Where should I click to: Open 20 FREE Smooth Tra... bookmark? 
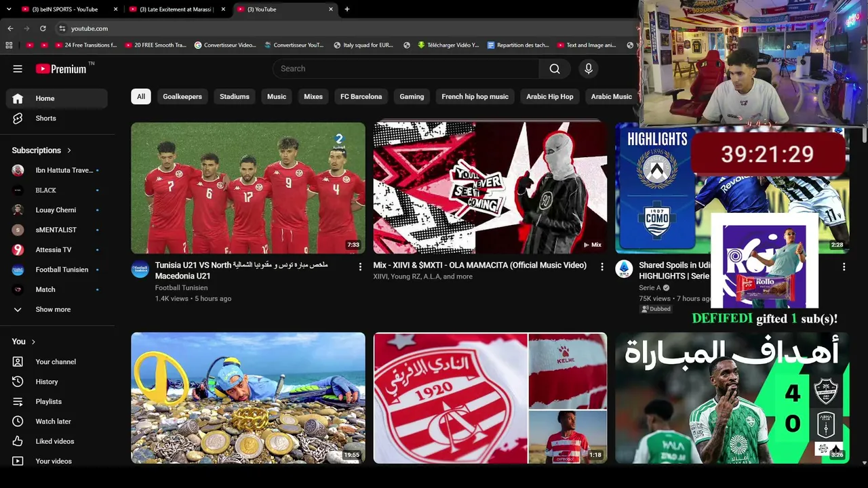[x=155, y=45]
